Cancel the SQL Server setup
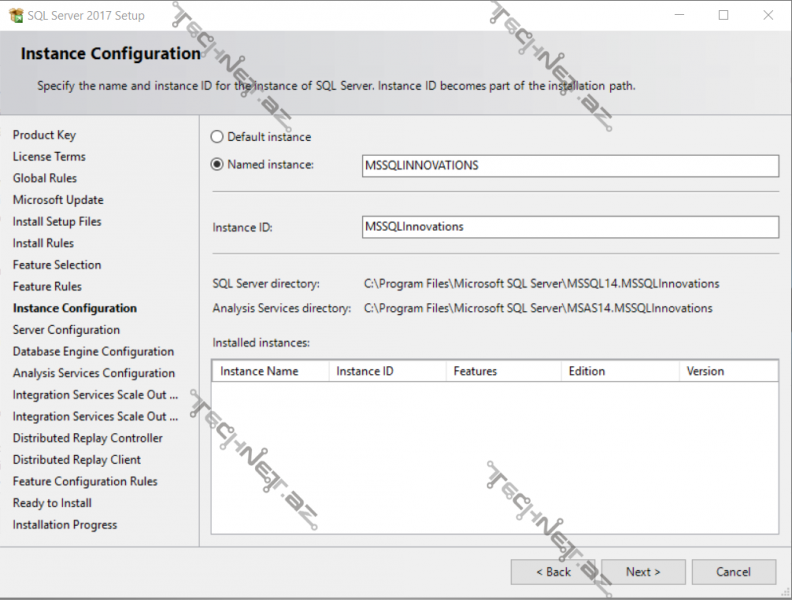 733,572
